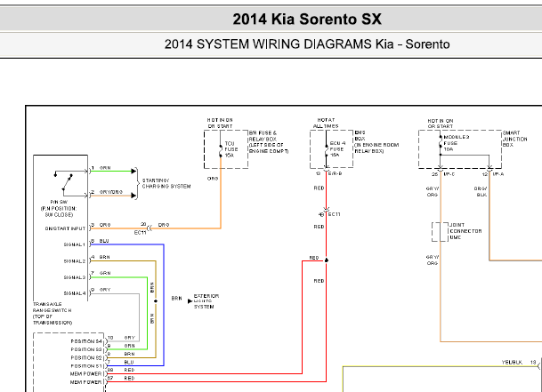Viewport: 542px width, 392px height.
Task: Select the "STARTING/CHARGING SYSTEM" label
Action: [166, 183]
